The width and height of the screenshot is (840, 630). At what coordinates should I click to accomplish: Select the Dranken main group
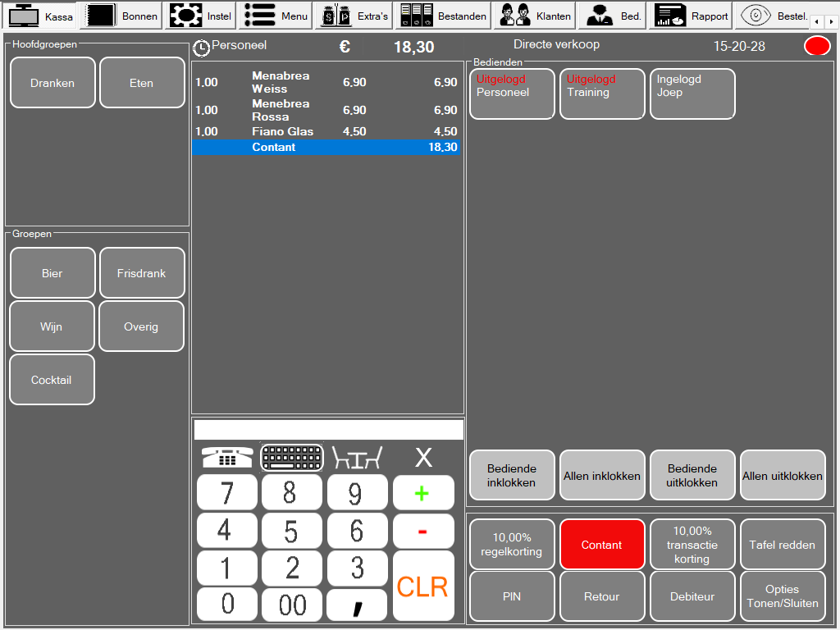[x=52, y=83]
